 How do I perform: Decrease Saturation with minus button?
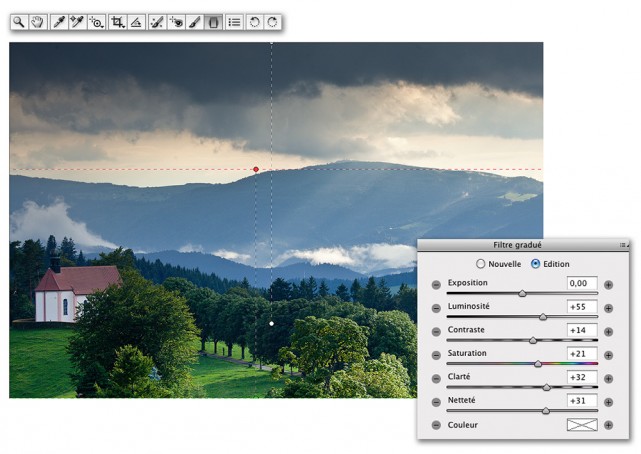(x=436, y=355)
